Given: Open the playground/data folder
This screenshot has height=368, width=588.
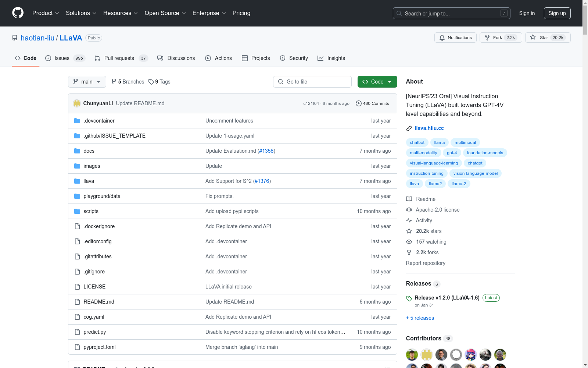Looking at the screenshot, I should 102,196.
